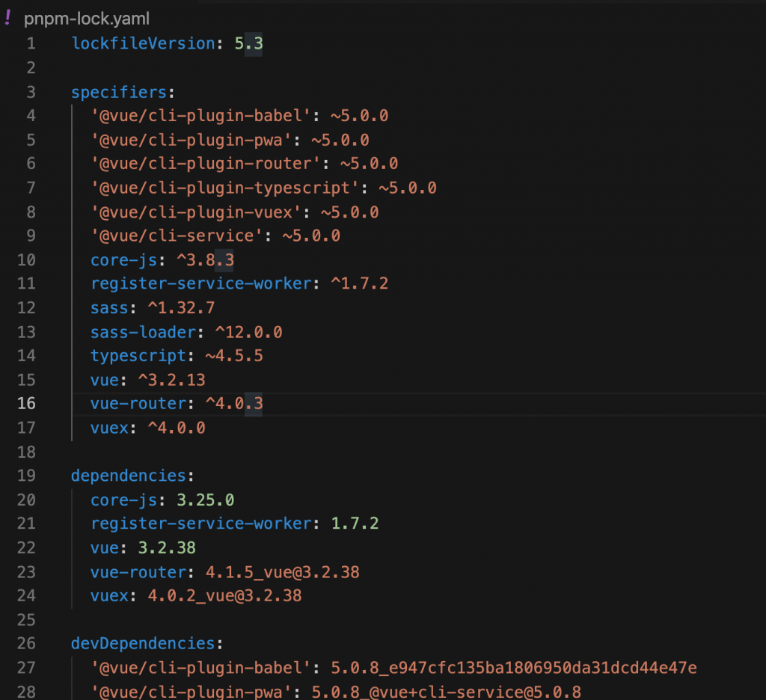This screenshot has width=766, height=700.
Task: Click the dependencies key
Action: point(129,476)
